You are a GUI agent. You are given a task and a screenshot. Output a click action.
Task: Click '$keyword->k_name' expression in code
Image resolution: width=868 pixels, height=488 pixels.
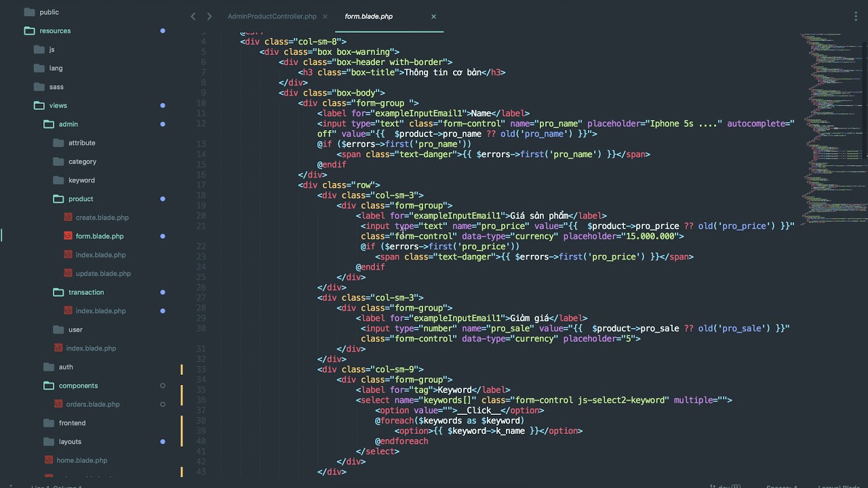tap(486, 431)
